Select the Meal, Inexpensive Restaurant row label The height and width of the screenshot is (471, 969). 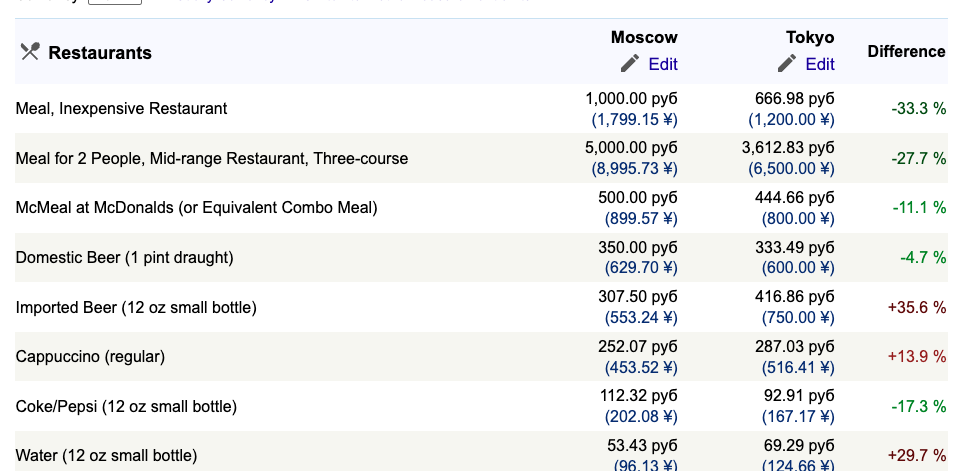[121, 109]
